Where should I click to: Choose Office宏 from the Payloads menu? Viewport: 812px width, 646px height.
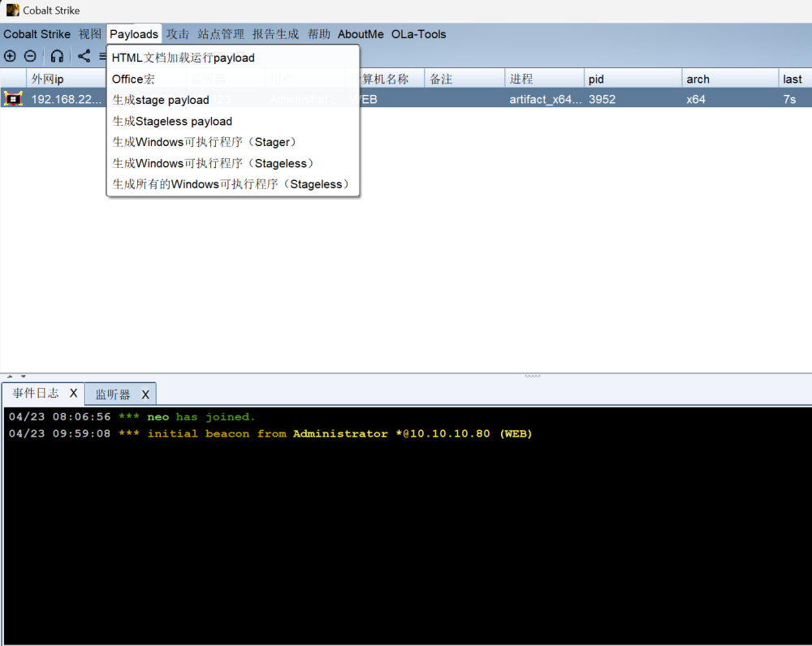(133, 79)
